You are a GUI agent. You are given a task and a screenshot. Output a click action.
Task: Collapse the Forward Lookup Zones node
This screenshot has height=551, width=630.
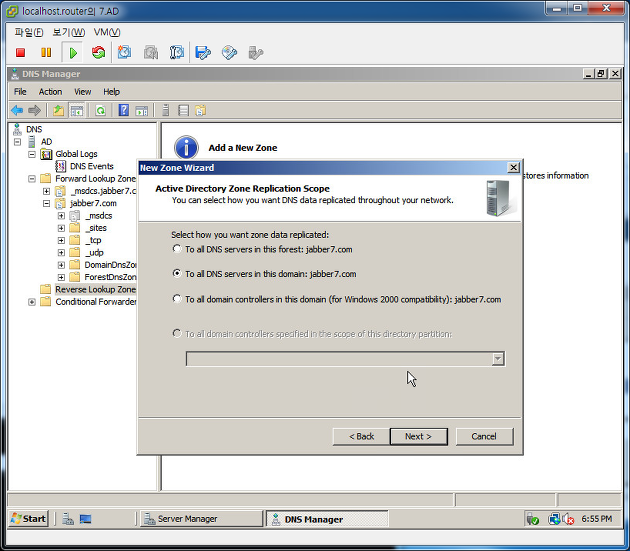(32, 179)
